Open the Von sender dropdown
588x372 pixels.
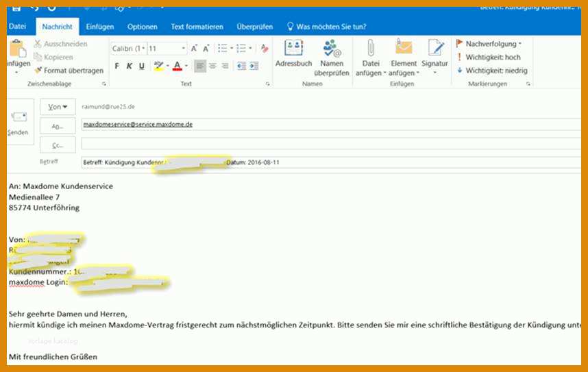click(58, 107)
